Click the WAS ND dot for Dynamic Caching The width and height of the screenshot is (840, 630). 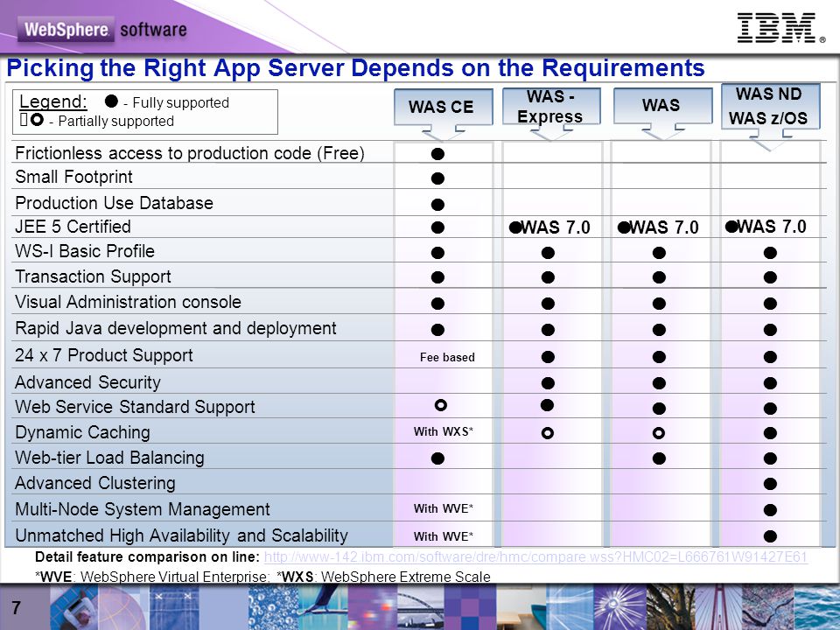tap(770, 433)
